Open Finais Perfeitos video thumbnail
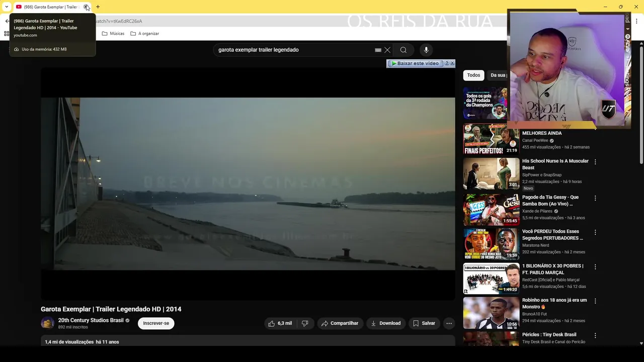The image size is (644, 362). click(x=491, y=139)
